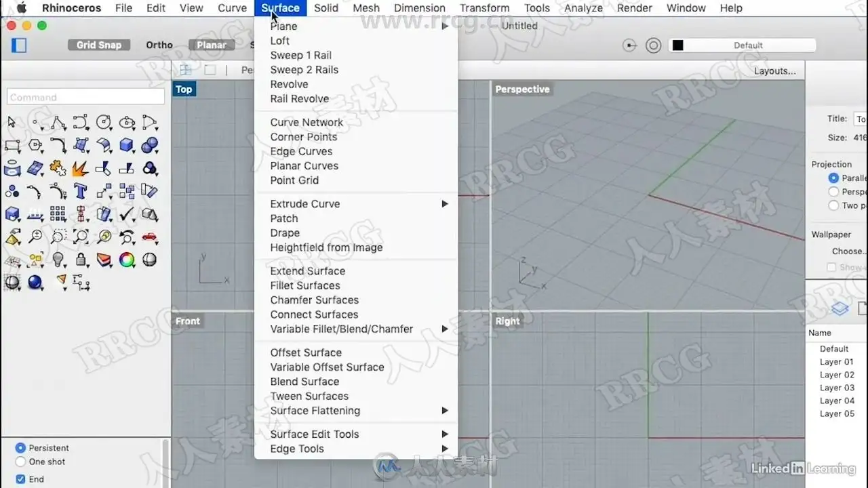Select One shot object snap option
This screenshot has width=868, height=488.
(20, 462)
